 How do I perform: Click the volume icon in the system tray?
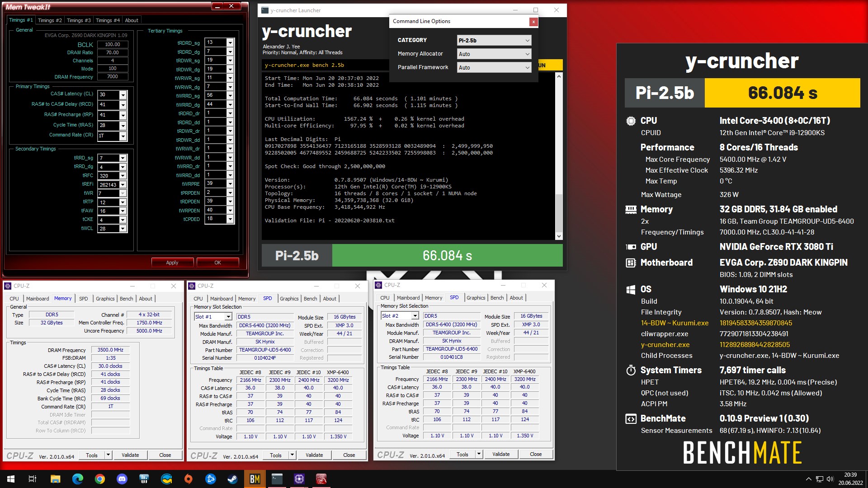pyautogui.click(x=830, y=479)
